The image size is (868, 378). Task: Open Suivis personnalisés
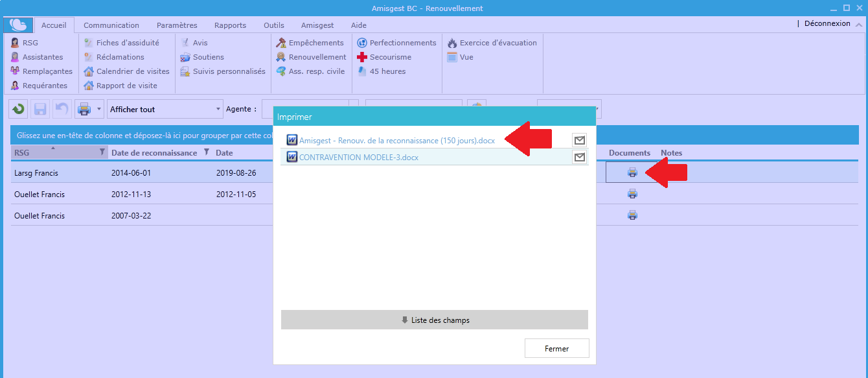pyautogui.click(x=223, y=71)
